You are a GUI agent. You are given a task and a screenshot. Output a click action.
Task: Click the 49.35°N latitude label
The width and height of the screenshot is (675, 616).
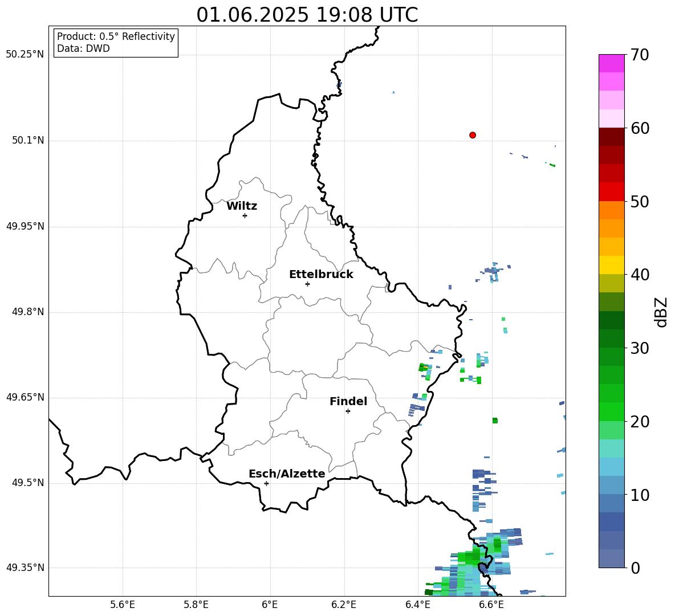click(x=25, y=568)
